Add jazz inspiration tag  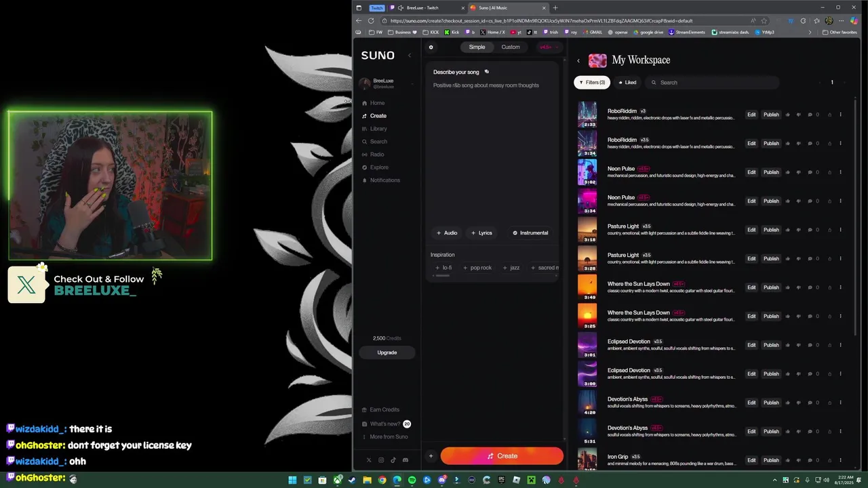pyautogui.click(x=511, y=268)
